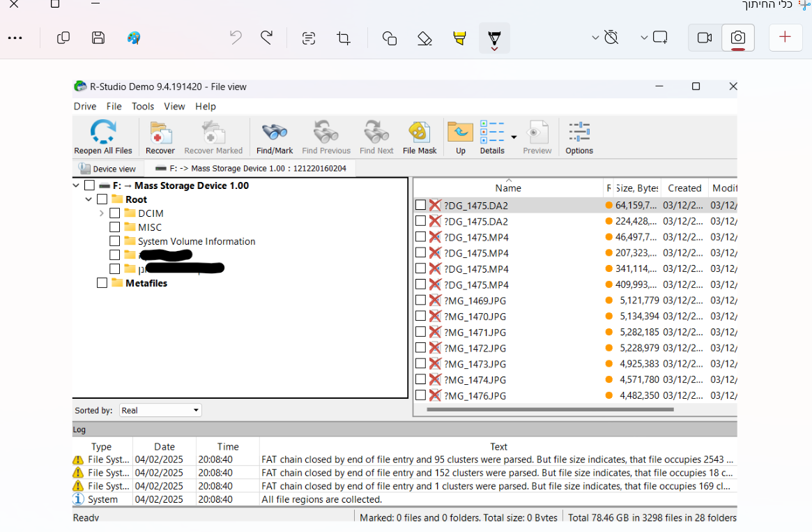Image resolution: width=812 pixels, height=532 pixels.
Task: Open the File menu
Action: click(114, 106)
